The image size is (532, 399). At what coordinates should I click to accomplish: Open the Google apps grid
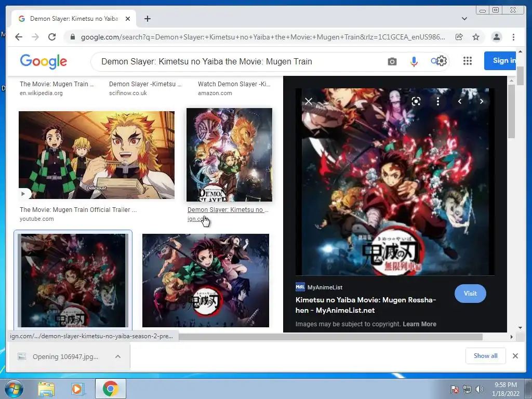(468, 61)
